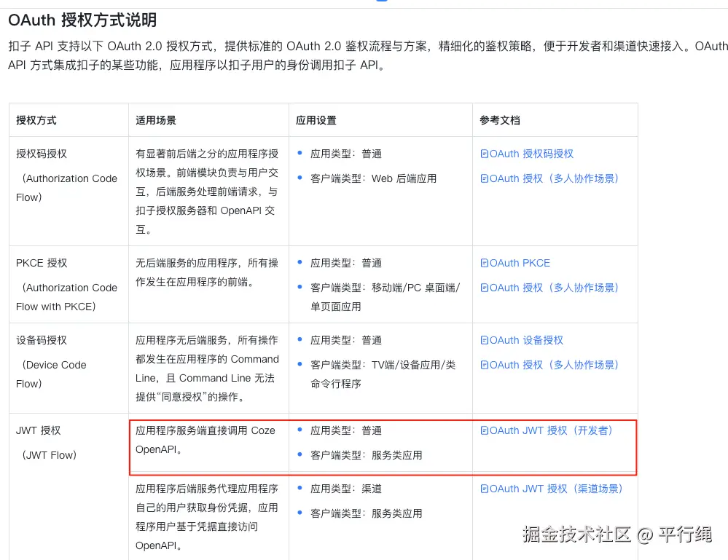The height and width of the screenshot is (560, 728).
Task: Click the page heading OAuth 授权方式说明
Action: pos(82,20)
